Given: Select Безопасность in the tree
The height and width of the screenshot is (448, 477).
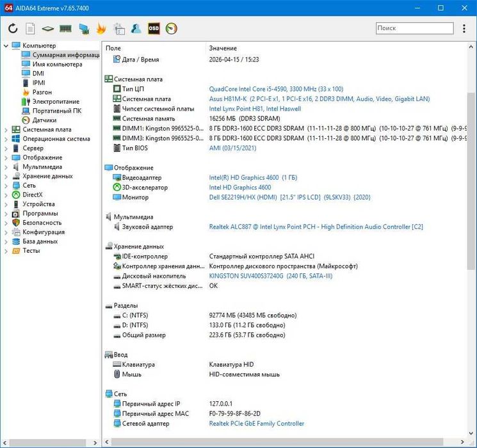Looking at the screenshot, I should click(x=36, y=223).
